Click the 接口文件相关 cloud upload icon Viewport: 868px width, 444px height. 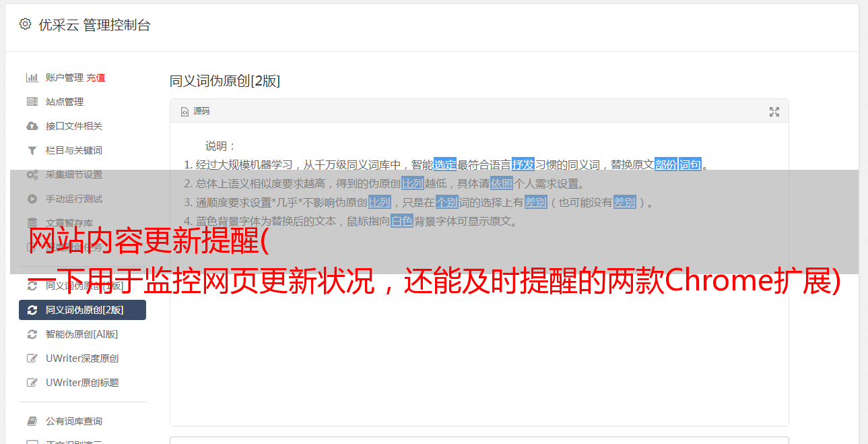click(x=32, y=126)
